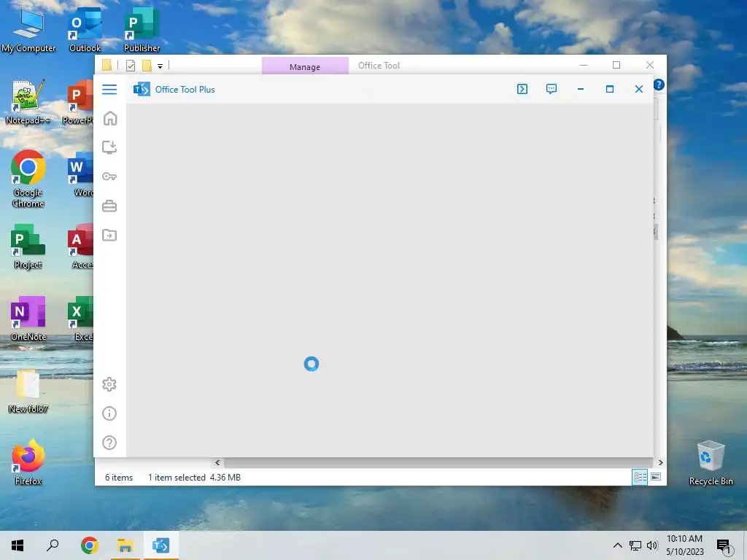Close the File Explorer window
Image resolution: width=747 pixels, height=560 pixels.
pos(650,65)
